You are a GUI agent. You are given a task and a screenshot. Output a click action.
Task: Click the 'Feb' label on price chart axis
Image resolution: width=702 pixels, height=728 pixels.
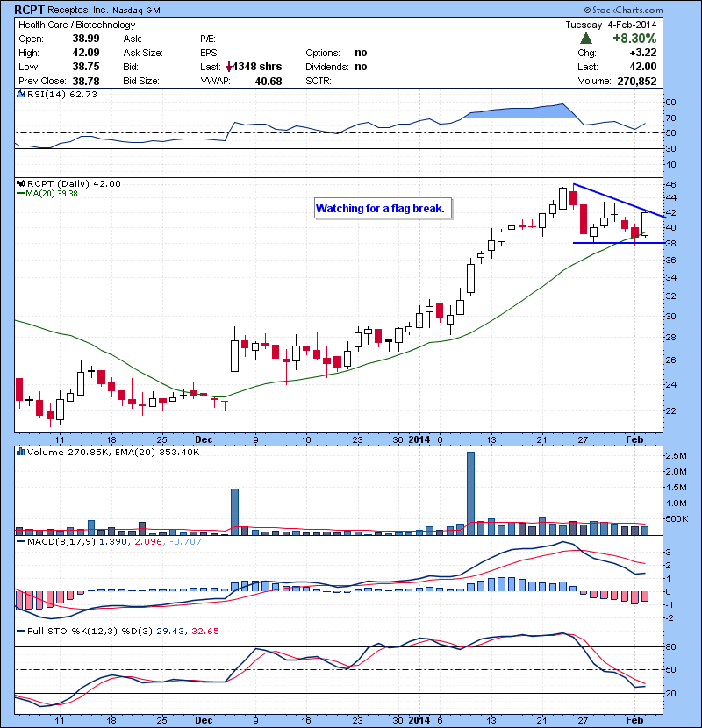[634, 439]
